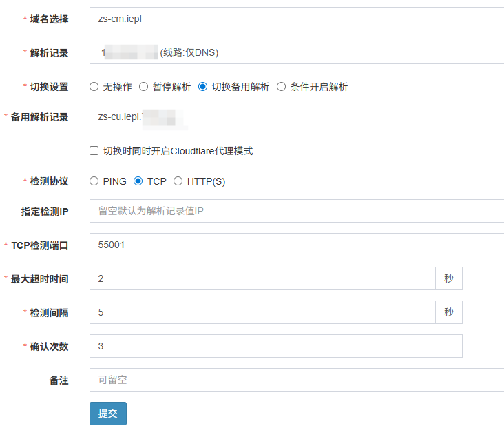The height and width of the screenshot is (437, 504).
Task: Choose TCP detection protocol
Action: tap(138, 181)
